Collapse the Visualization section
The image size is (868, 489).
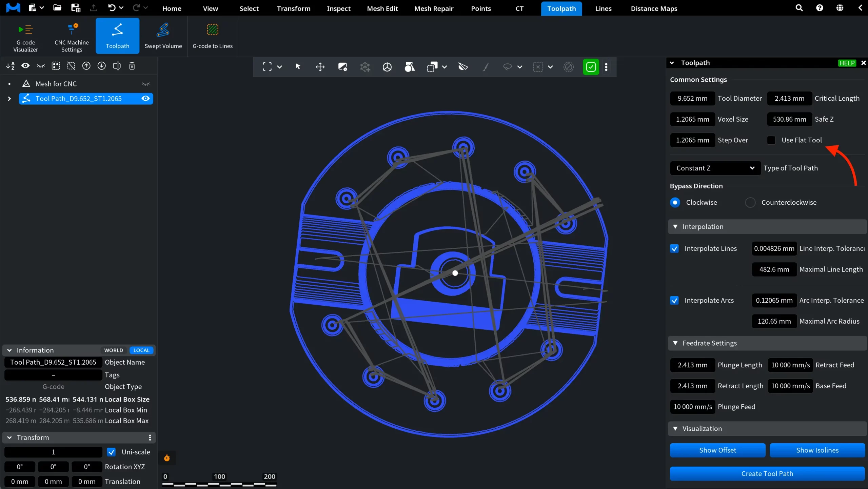tap(675, 428)
